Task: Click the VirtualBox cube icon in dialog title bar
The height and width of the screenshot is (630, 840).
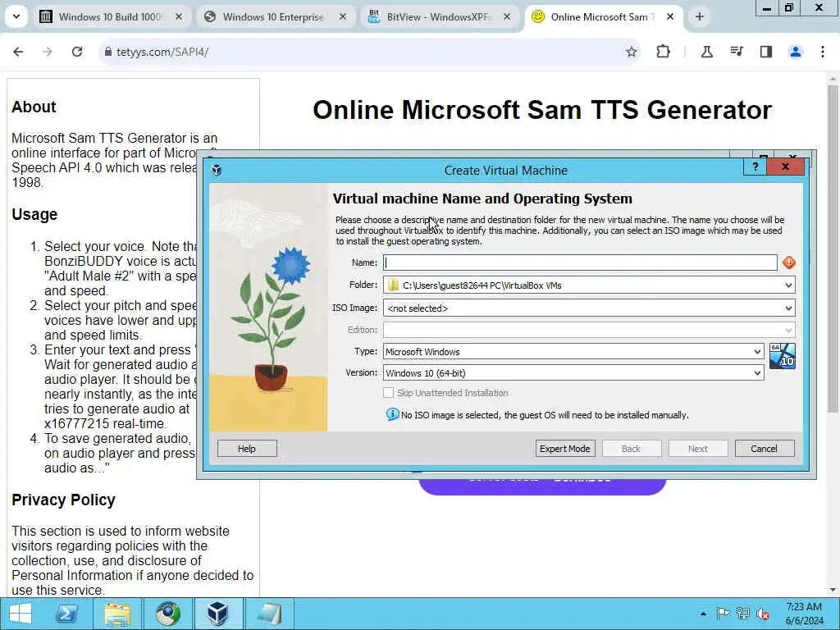Action: pyautogui.click(x=217, y=171)
